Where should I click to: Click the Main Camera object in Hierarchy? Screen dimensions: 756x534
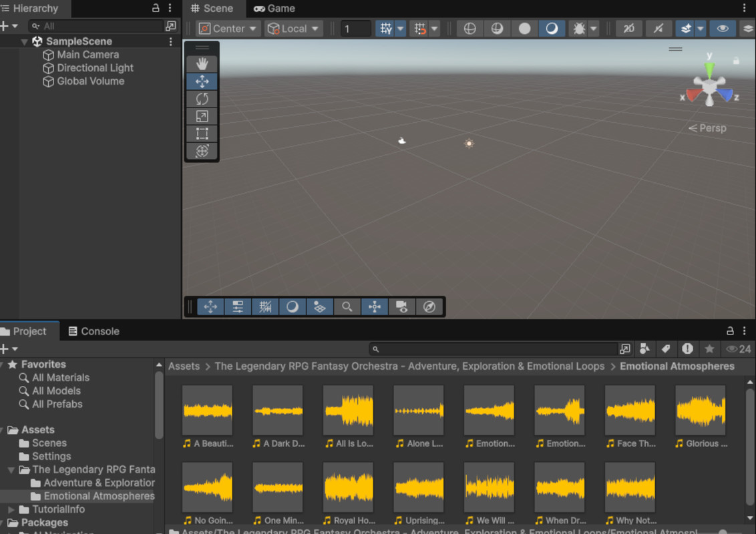(x=87, y=55)
